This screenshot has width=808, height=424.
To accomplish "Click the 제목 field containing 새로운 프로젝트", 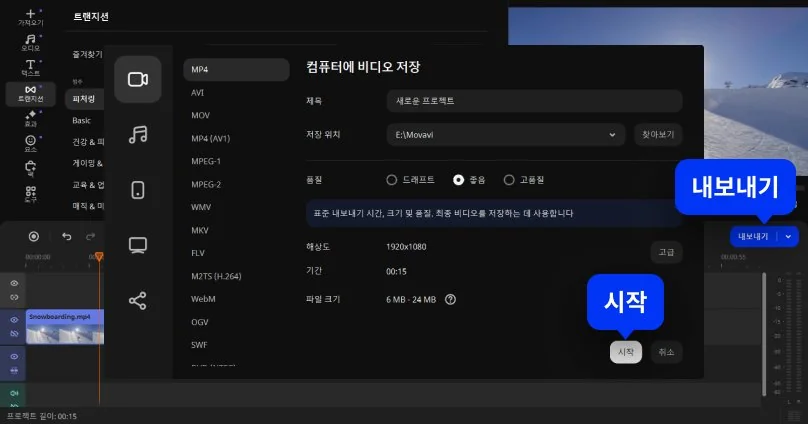I will tap(534, 101).
